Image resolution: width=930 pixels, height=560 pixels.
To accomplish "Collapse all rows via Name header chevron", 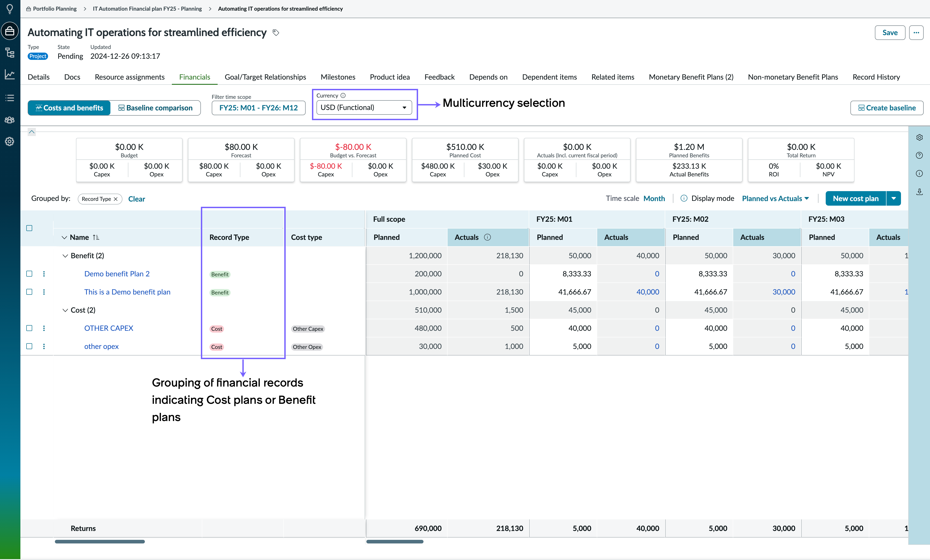I will click(x=64, y=237).
